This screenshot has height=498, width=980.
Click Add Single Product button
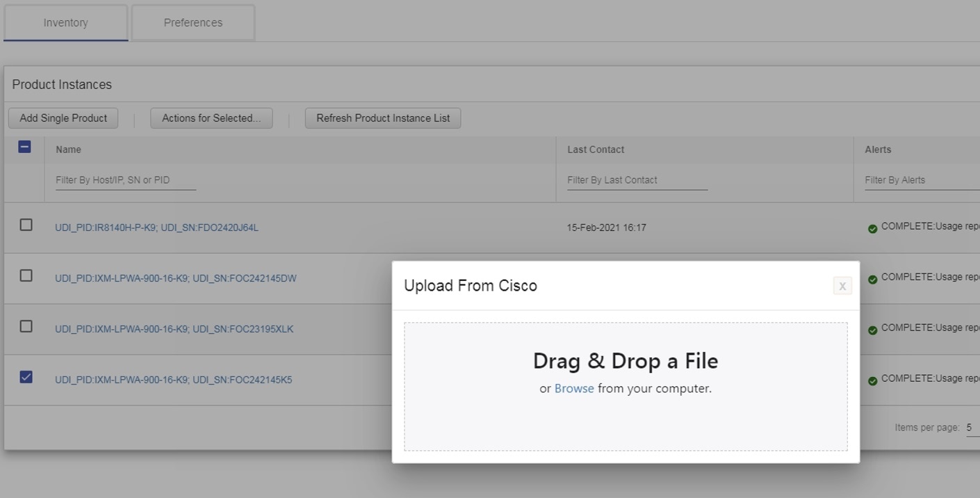(63, 118)
